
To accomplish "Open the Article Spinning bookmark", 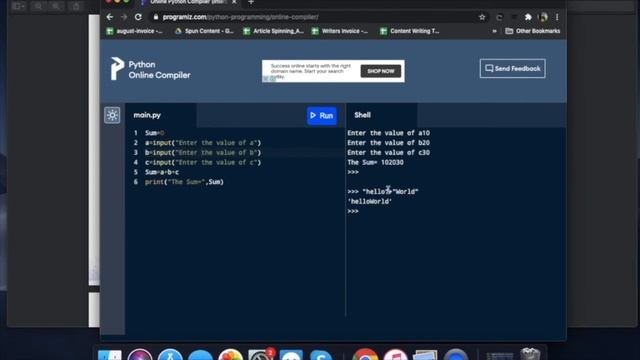I will pos(273,31).
